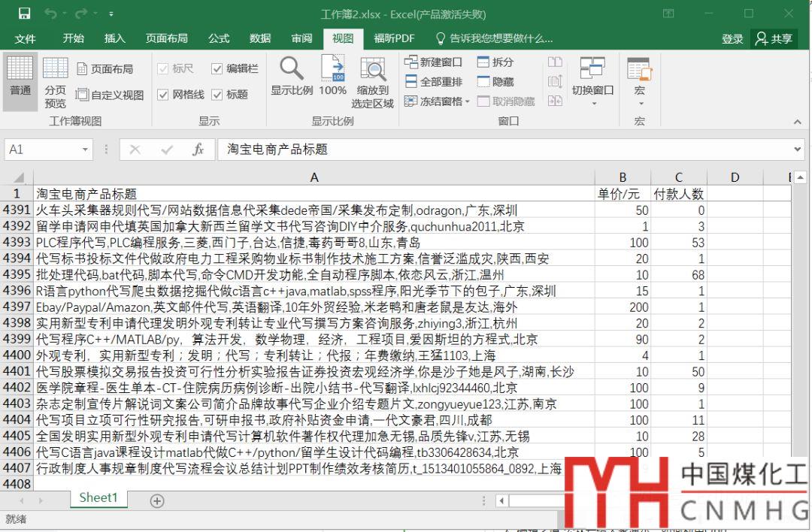812x532 pixels.
Task: Select Page Layout (页面布局) view button
Action: pyautogui.click(x=105, y=68)
